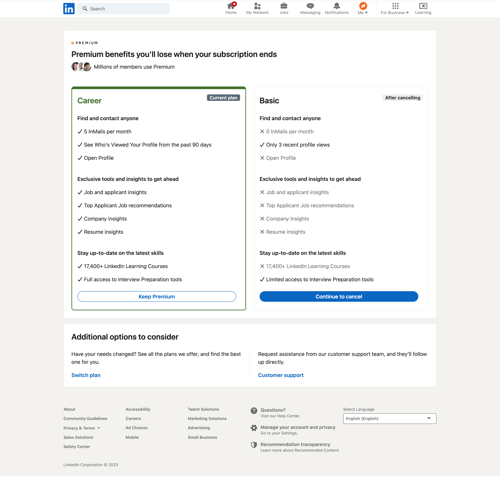Click the Career plan heading

point(89,101)
